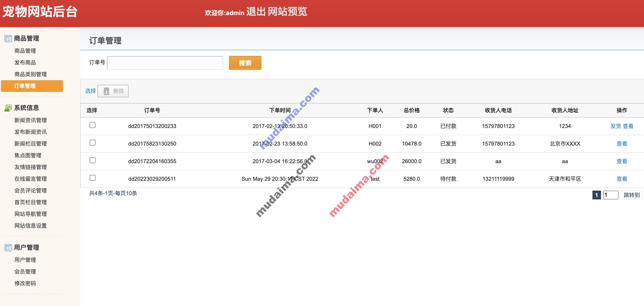Tick the checkbox for order dd20175013200233
Screen dimensions: 644x306
click(x=93, y=125)
